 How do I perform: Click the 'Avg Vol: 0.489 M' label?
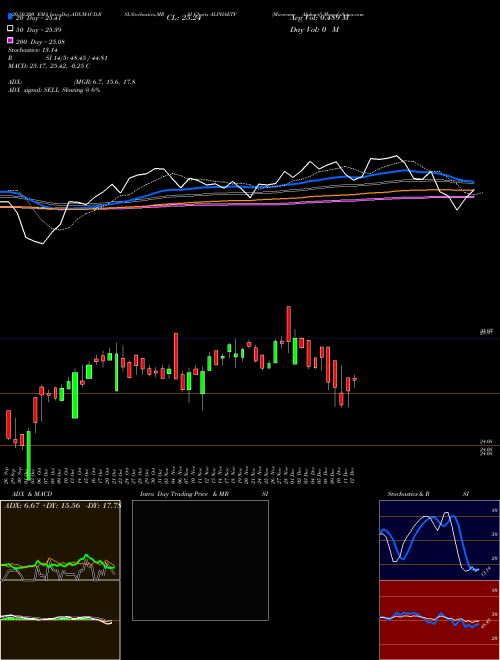click(x=319, y=18)
